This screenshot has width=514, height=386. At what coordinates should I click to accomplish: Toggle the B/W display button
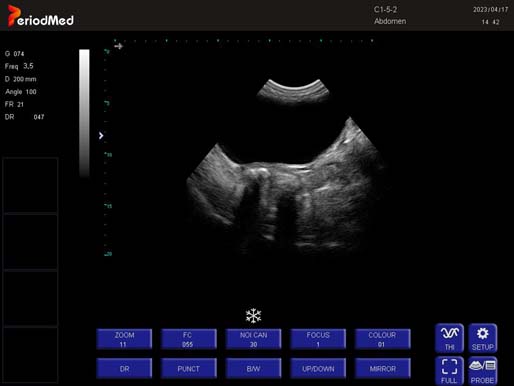coord(253,368)
